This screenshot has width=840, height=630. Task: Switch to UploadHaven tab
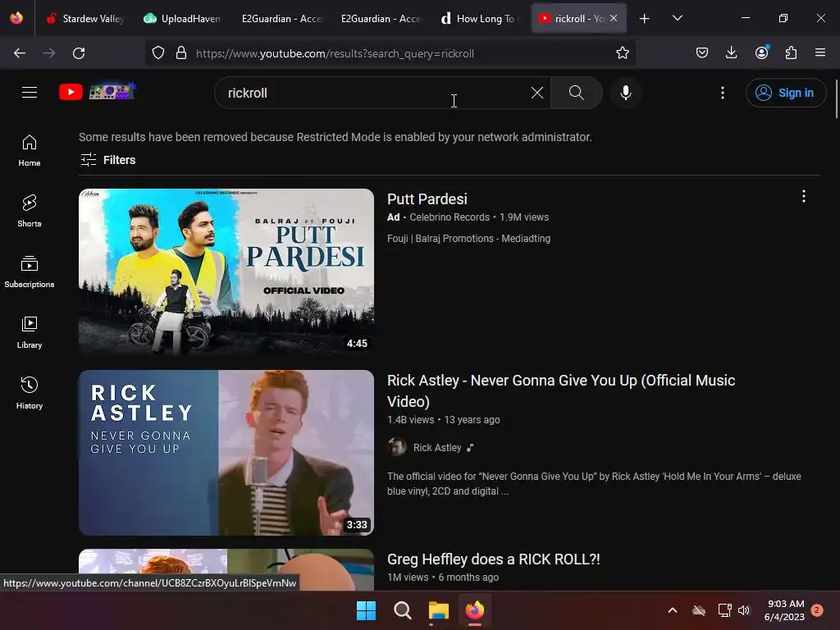coord(182,19)
